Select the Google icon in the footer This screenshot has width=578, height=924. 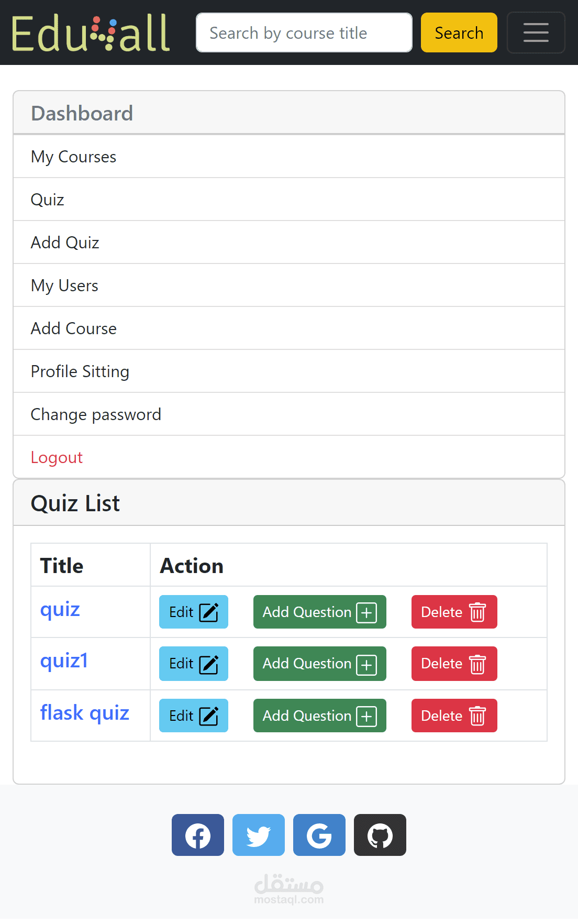(319, 835)
